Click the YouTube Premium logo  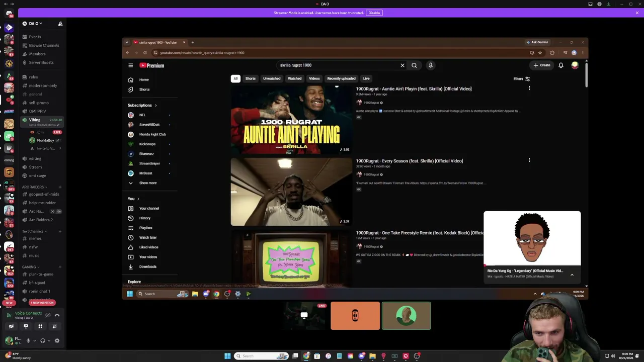(152, 65)
